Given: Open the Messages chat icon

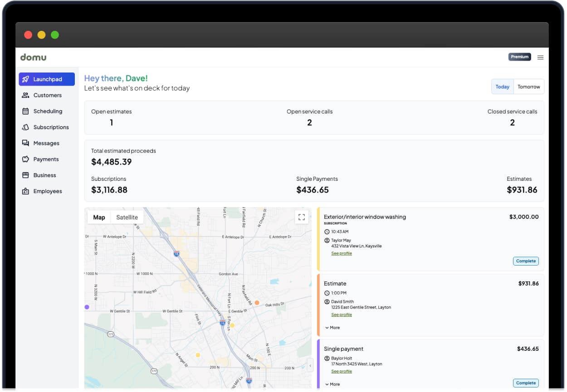Looking at the screenshot, I should pyautogui.click(x=25, y=143).
